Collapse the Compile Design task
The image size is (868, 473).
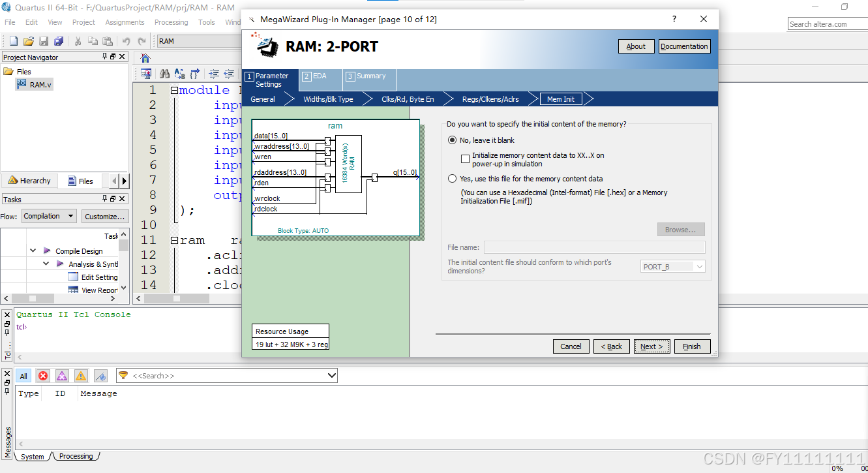(x=33, y=251)
